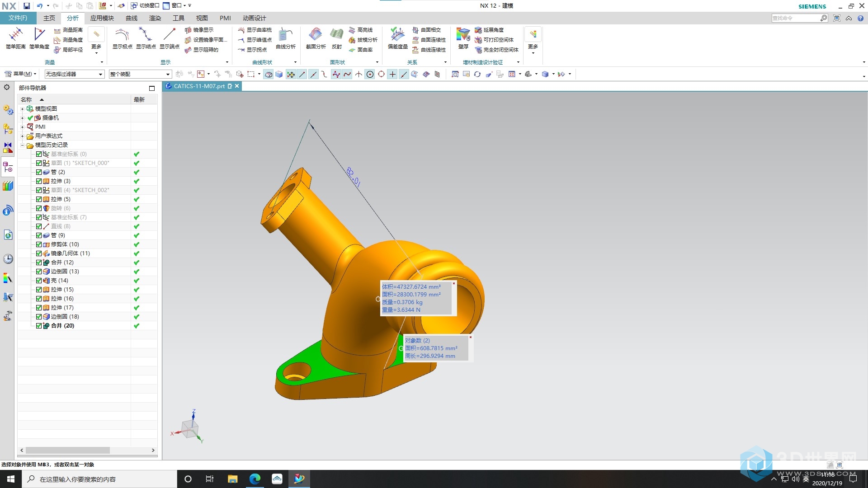Open the 整个装配 scope dropdown
Viewport: 868px width, 488px height.
140,74
